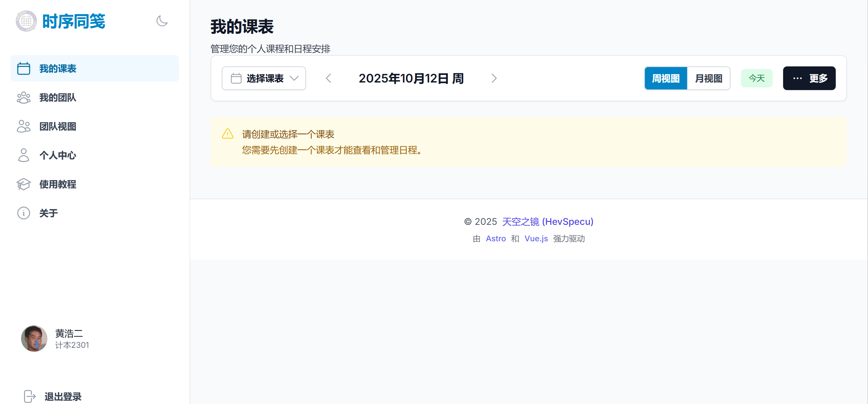868x404 pixels.
Task: Open the 更多 options menu
Action: click(x=809, y=78)
